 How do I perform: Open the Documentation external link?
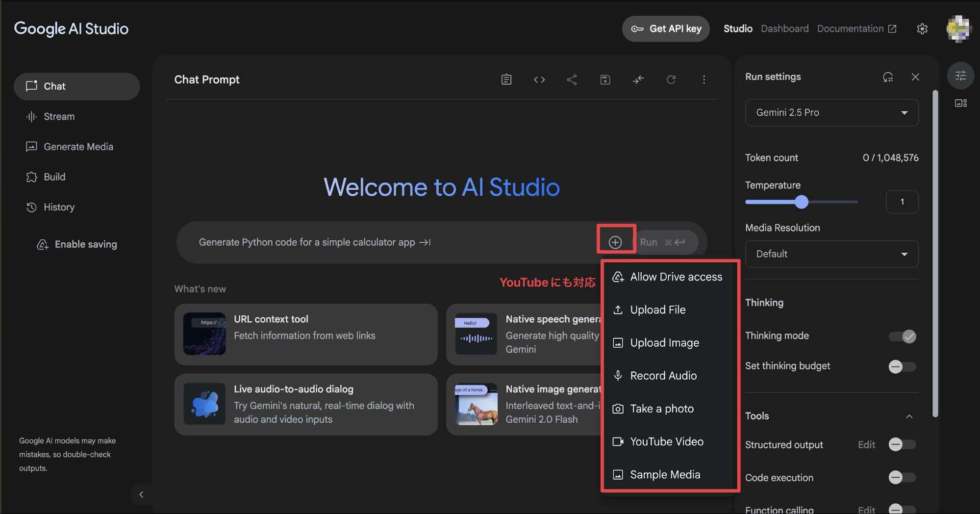[x=856, y=29]
